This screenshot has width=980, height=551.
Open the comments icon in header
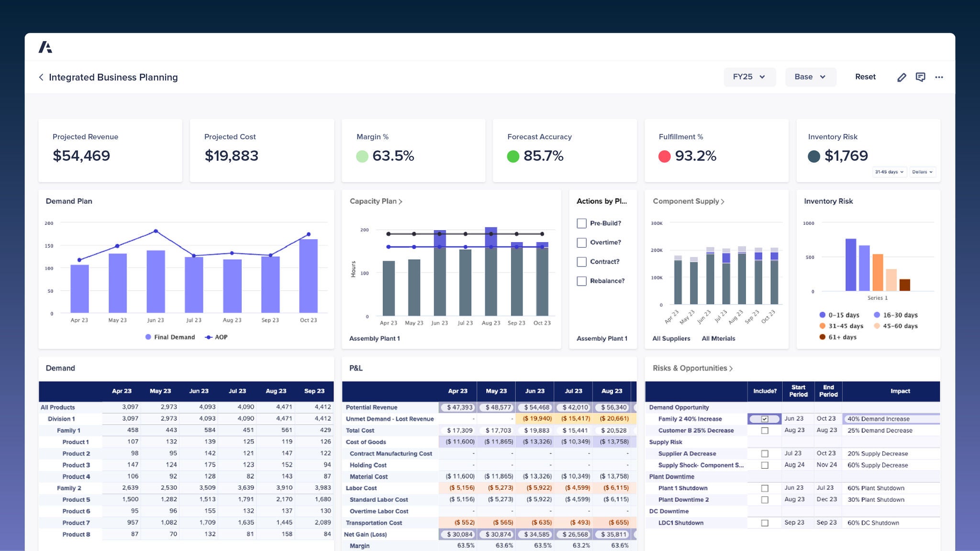tap(920, 77)
